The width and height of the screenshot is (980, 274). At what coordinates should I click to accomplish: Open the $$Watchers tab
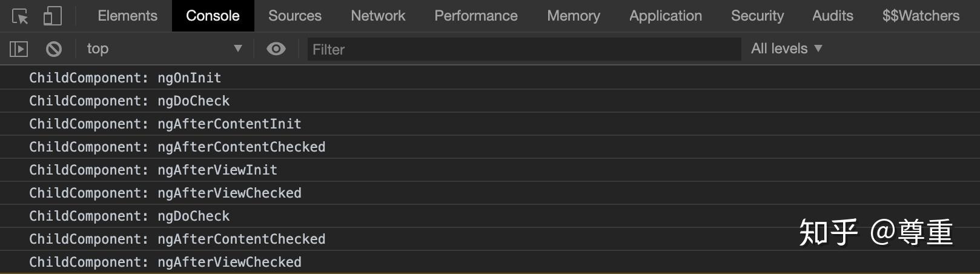pos(921,16)
